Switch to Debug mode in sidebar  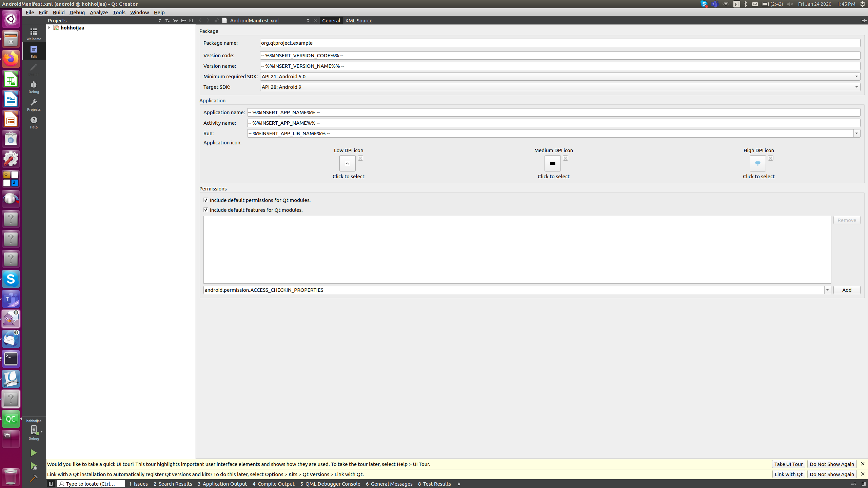tap(34, 87)
